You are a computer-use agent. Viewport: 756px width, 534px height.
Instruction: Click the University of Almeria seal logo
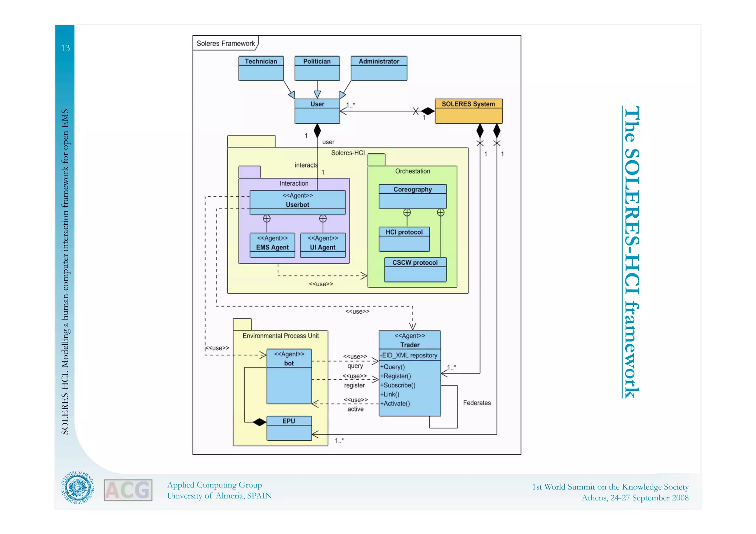(x=78, y=488)
